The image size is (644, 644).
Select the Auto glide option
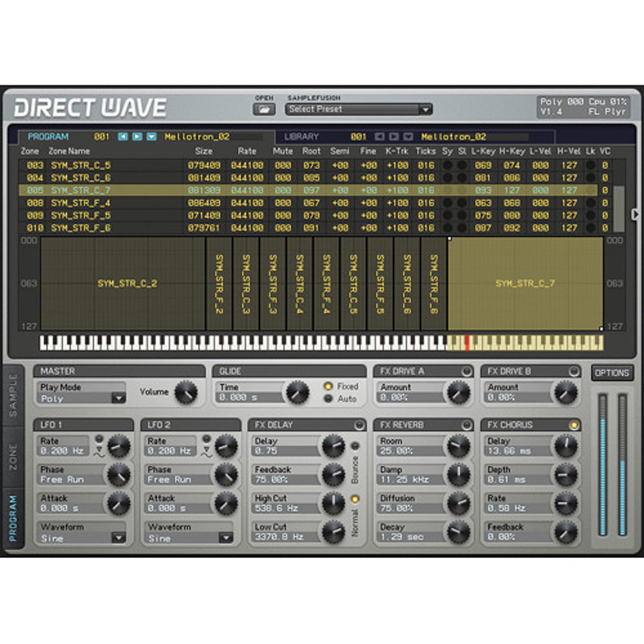tap(328, 399)
